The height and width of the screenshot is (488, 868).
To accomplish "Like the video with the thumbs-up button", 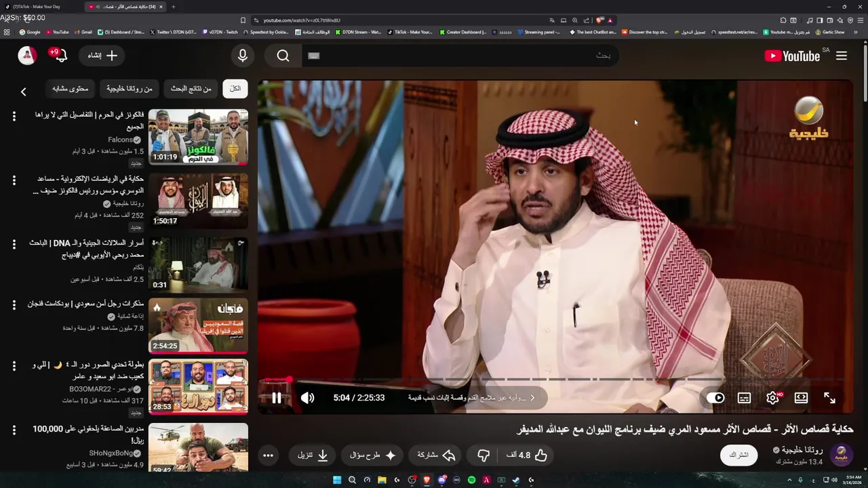I will click(x=527, y=455).
